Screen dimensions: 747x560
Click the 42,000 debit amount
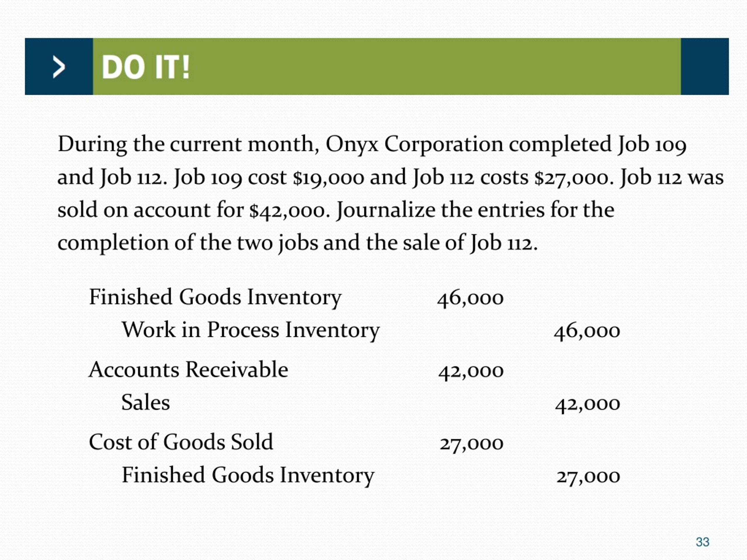tap(471, 372)
